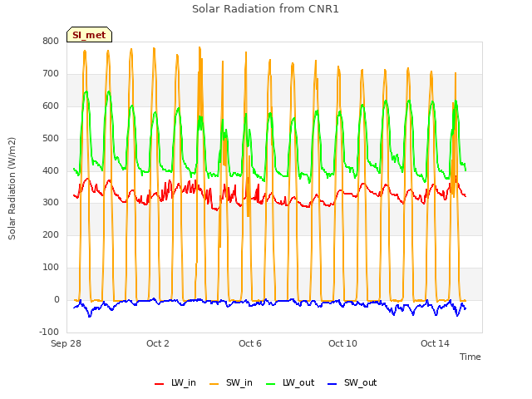
Task: Click the Oct 10 x-axis tick label
Action: pos(342,343)
